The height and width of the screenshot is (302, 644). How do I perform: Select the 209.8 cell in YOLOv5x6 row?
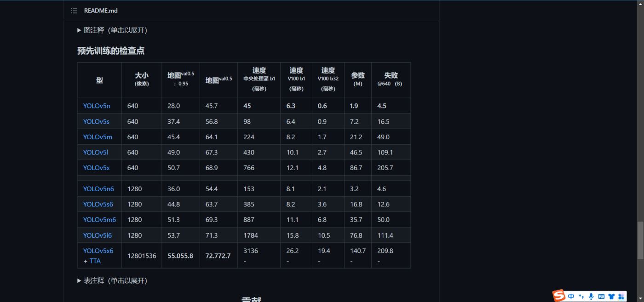click(x=391, y=256)
